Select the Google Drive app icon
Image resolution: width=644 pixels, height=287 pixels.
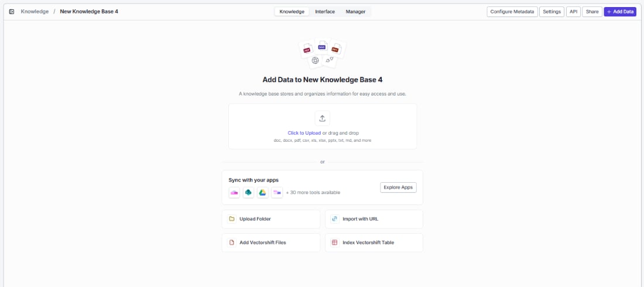(x=263, y=193)
